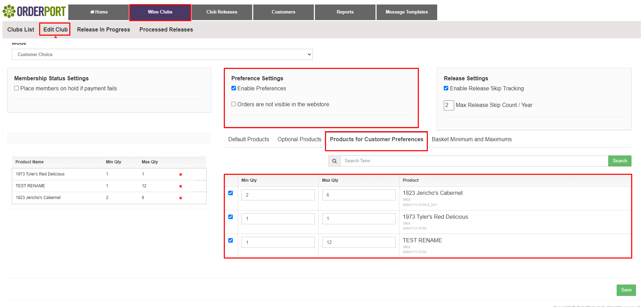
Task: Click Membership Status Settings heading
Action: pyautogui.click(x=51, y=79)
